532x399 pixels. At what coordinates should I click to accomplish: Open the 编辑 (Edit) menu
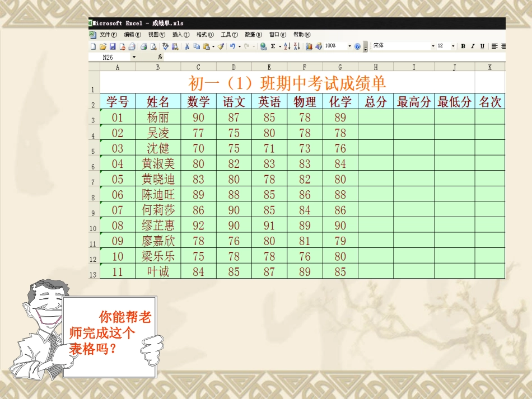(132, 34)
